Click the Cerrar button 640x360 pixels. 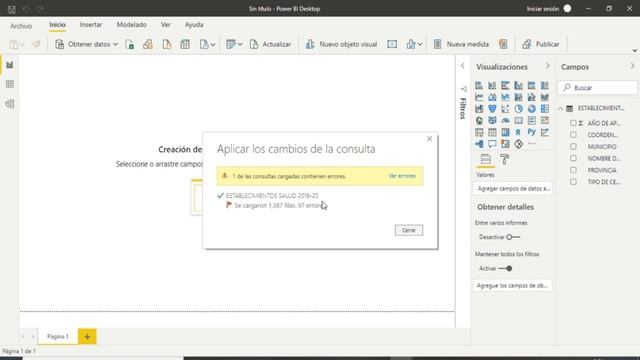point(409,230)
